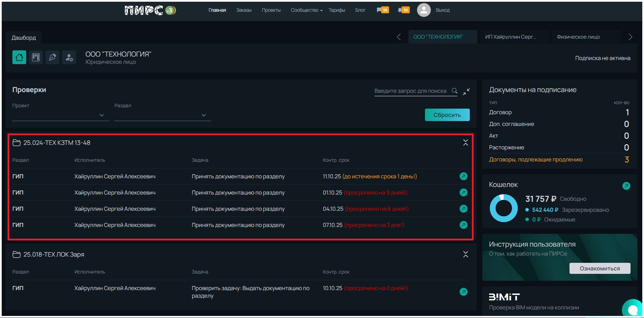Open the user settings icon
Image resolution: width=644 pixels, height=318 pixels.
tap(69, 57)
